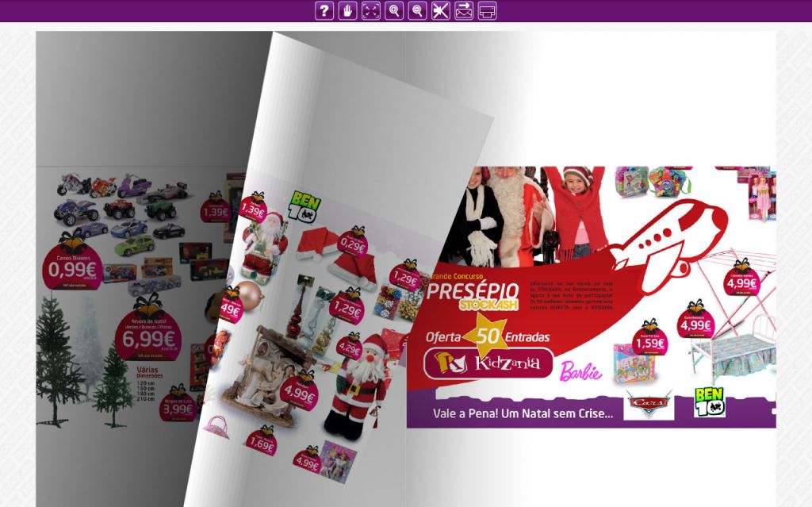812x507 pixels.
Task: Click the zoom in magnifier
Action: point(394,10)
